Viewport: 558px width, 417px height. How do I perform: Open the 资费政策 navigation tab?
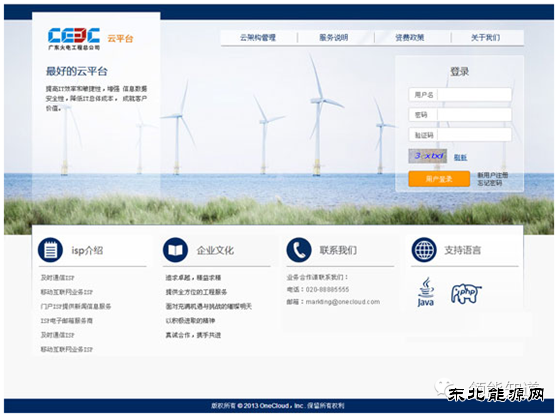(x=410, y=38)
